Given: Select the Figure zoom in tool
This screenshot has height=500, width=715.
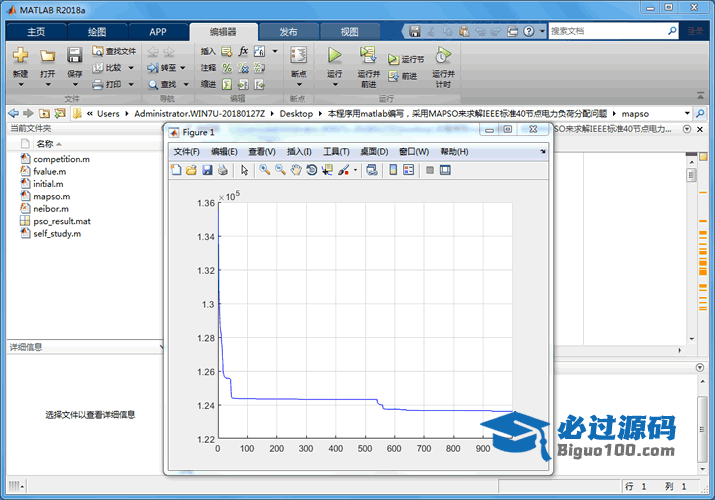Looking at the screenshot, I should (x=264, y=170).
